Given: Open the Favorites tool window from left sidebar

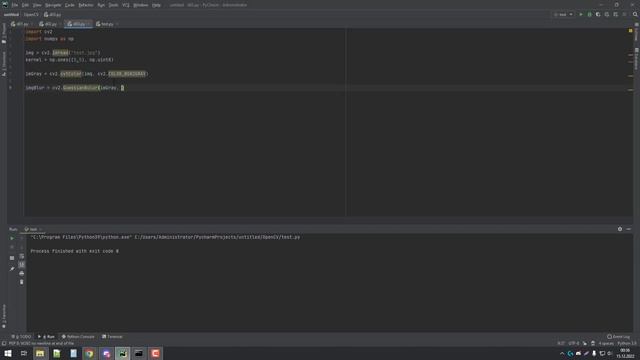Looking at the screenshot, I should [x=4, y=316].
